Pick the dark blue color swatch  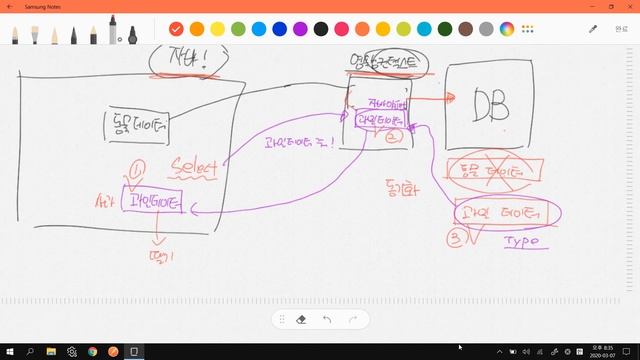click(280, 29)
